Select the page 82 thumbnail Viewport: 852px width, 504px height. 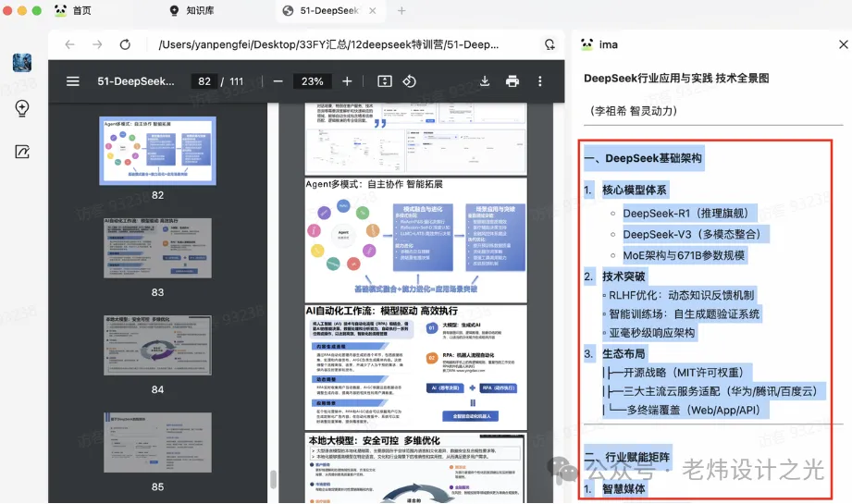point(157,151)
